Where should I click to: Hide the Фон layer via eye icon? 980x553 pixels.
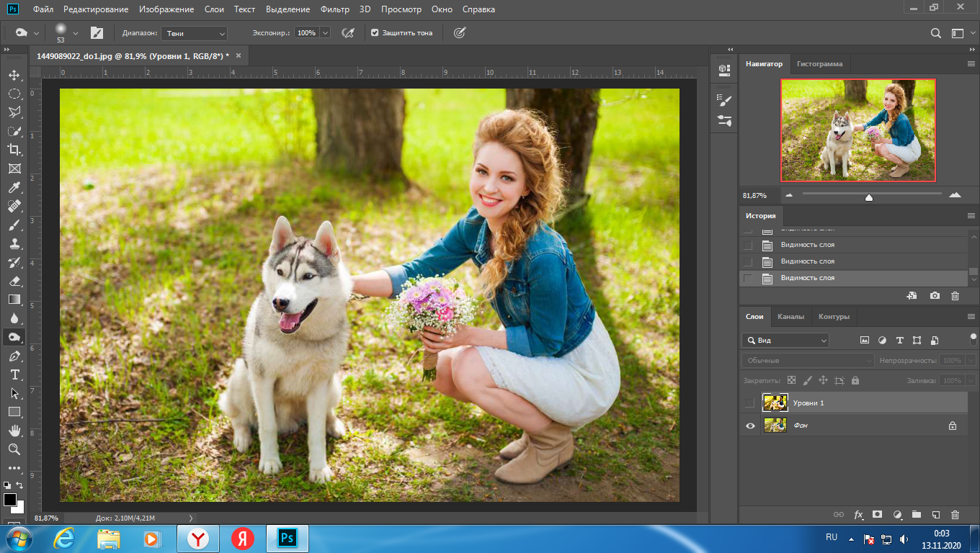click(x=750, y=426)
